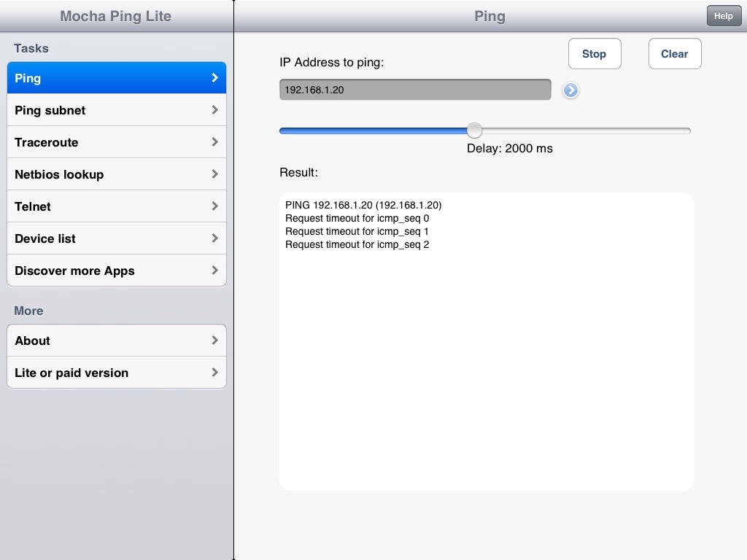The width and height of the screenshot is (747, 560).
Task: Click the chevron on Netbios lookup row
Action: pyautogui.click(x=215, y=174)
